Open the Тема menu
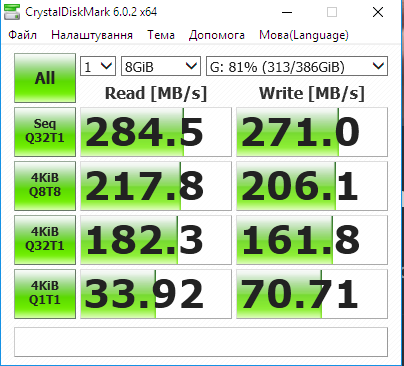404x366 pixels. point(161,35)
